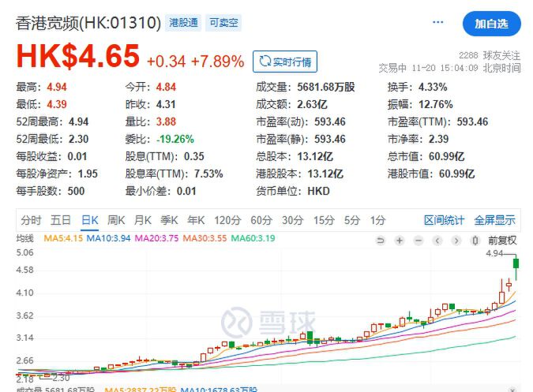The height and width of the screenshot is (392, 533).
Task: Move the chart earlier with left arrow icon
Action: click(x=437, y=241)
